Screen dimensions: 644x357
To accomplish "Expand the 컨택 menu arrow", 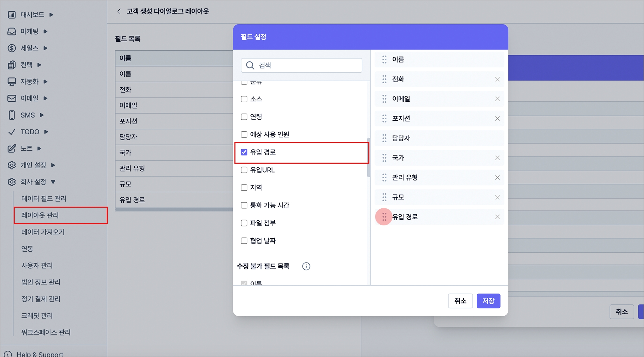I will [x=39, y=65].
